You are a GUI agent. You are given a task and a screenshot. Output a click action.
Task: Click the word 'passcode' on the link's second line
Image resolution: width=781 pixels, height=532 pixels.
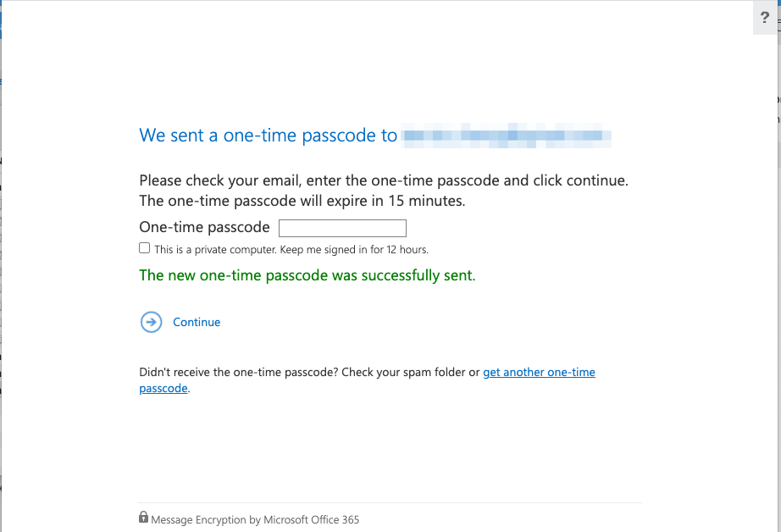point(163,388)
